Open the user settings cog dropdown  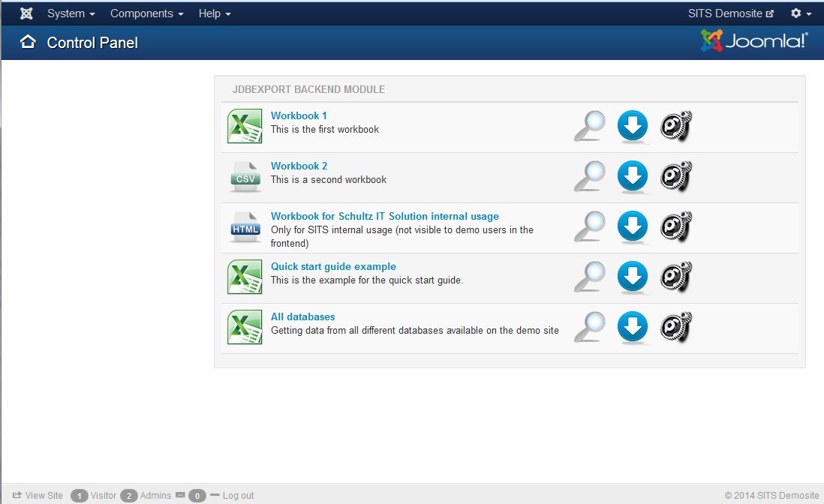click(x=801, y=13)
